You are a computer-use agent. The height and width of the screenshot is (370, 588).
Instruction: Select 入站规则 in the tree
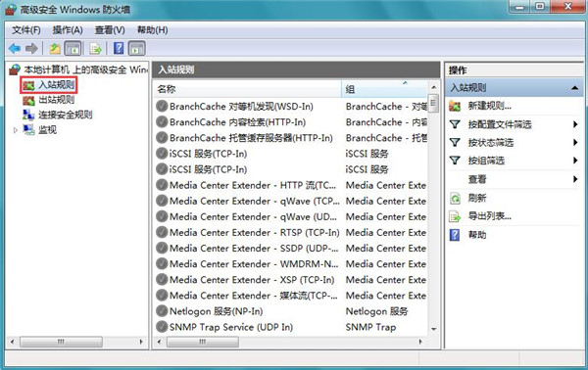click(x=56, y=85)
